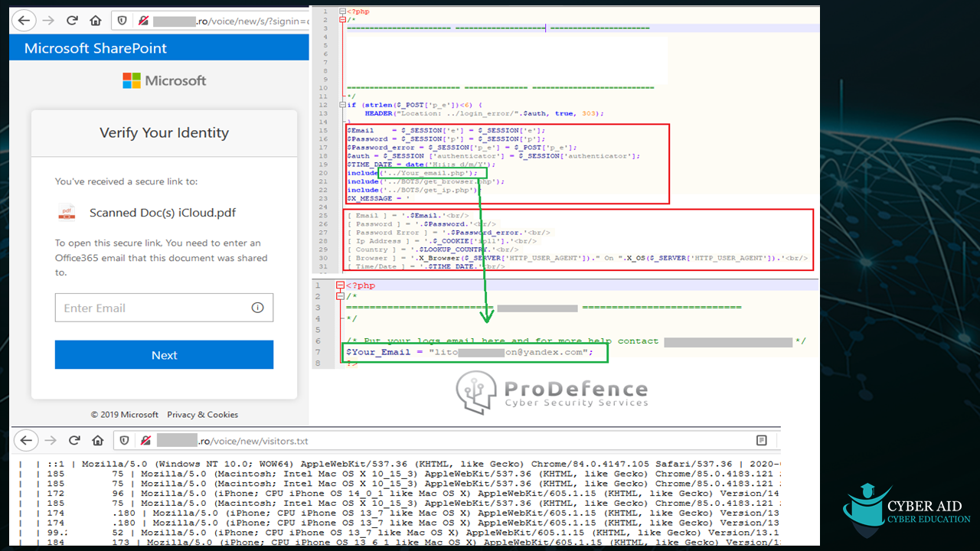The height and width of the screenshot is (551, 980).
Task: Collapse comment block fold, line 2 upper editor
Action: click(342, 21)
